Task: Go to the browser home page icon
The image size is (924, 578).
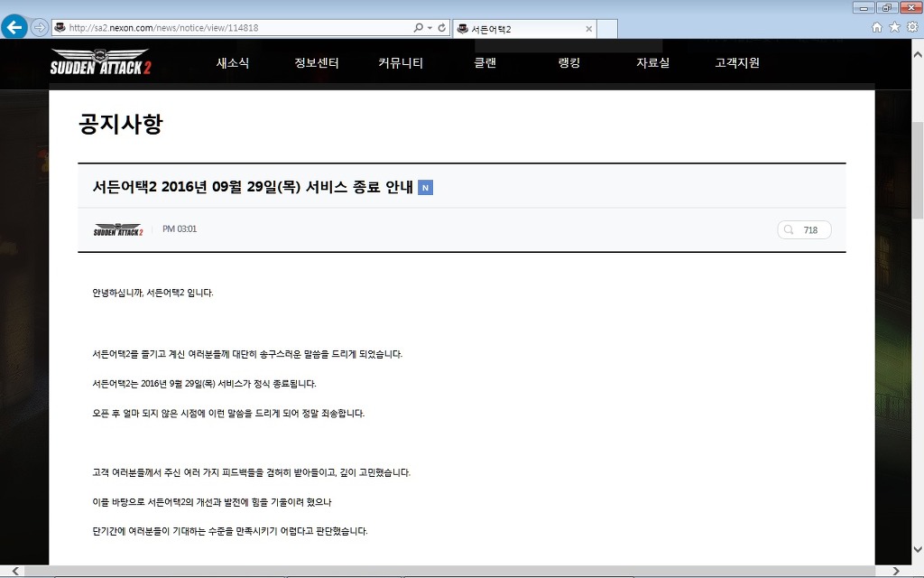Action: [x=877, y=27]
